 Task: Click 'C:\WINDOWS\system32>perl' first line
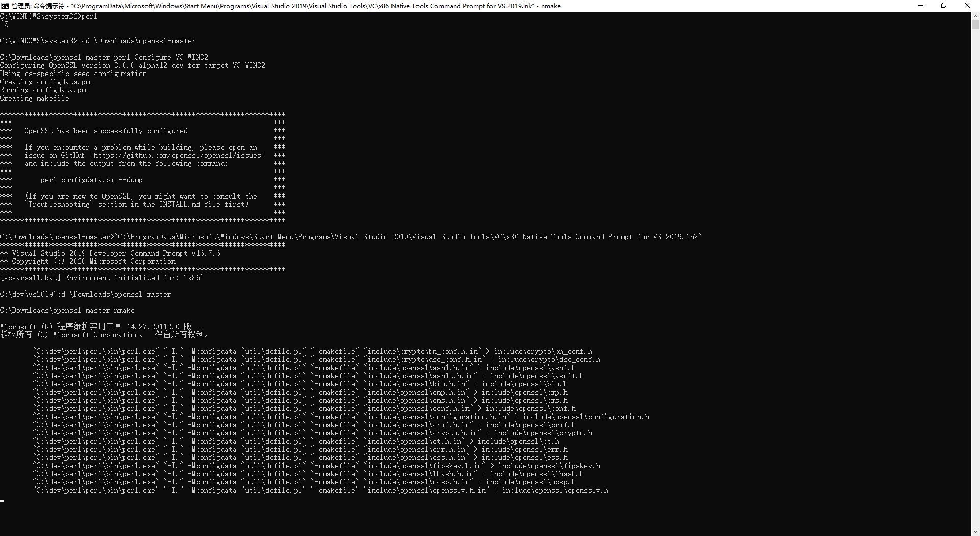pyautogui.click(x=49, y=16)
